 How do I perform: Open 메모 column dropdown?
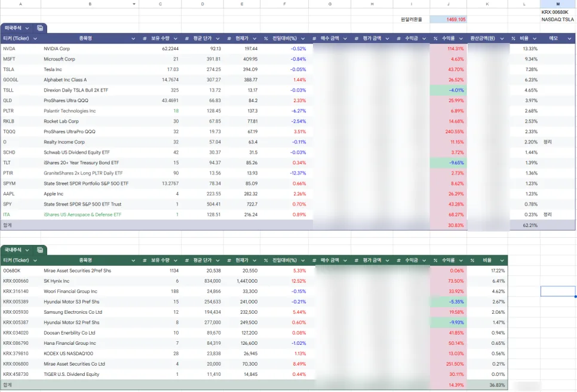570,39
